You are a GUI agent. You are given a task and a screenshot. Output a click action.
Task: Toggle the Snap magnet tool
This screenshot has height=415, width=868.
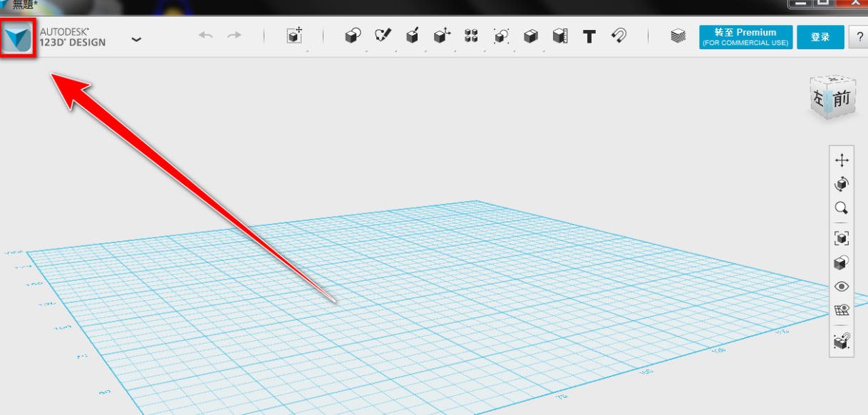pyautogui.click(x=619, y=36)
